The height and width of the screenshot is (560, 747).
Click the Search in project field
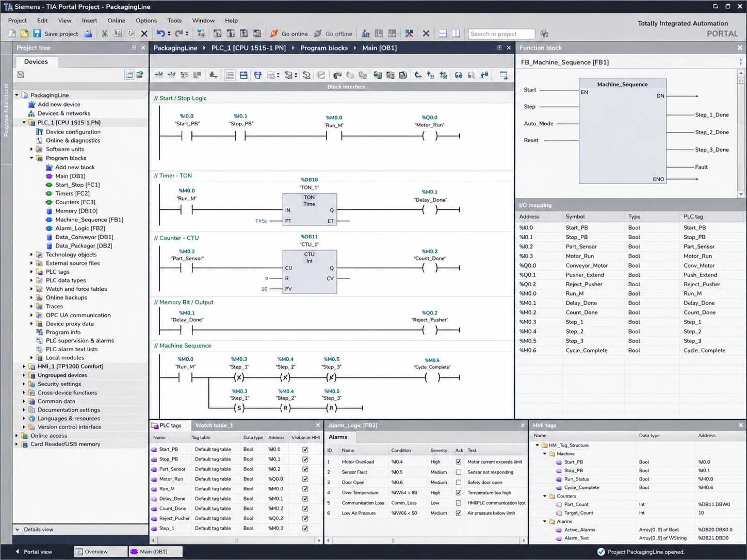(x=501, y=34)
